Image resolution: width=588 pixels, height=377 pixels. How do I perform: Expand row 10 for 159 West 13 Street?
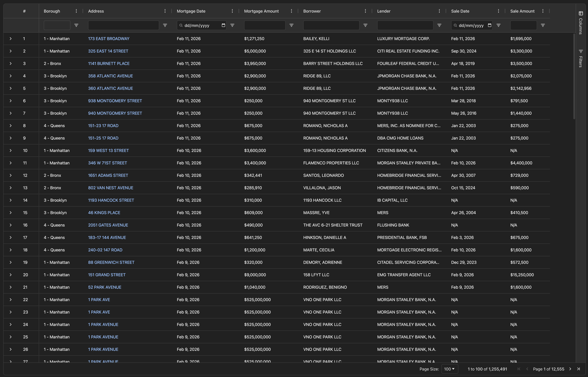[10, 151]
